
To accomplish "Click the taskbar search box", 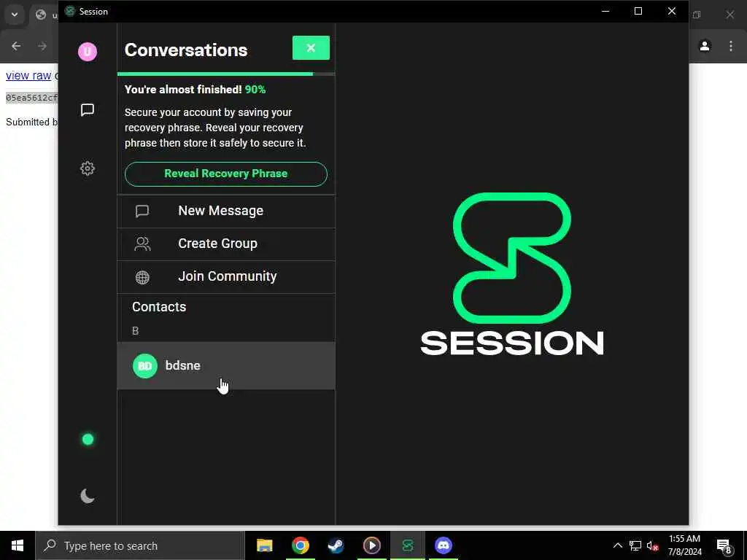I will click(x=140, y=545).
